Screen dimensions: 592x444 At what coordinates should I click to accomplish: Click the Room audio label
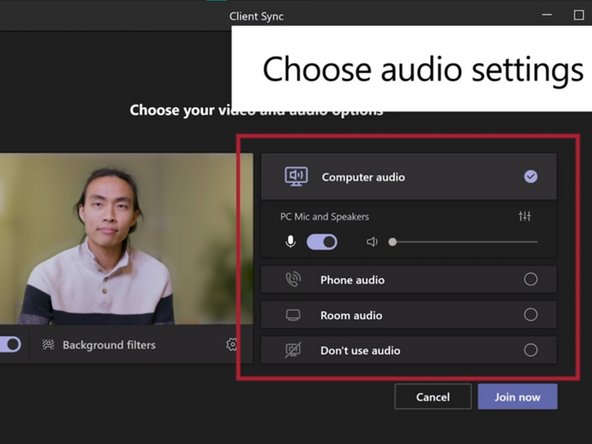351,315
